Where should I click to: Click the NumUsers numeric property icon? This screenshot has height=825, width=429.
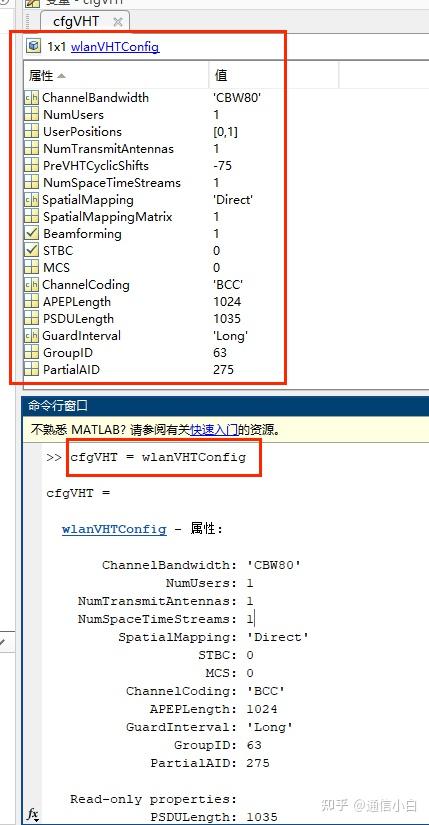click(33, 115)
